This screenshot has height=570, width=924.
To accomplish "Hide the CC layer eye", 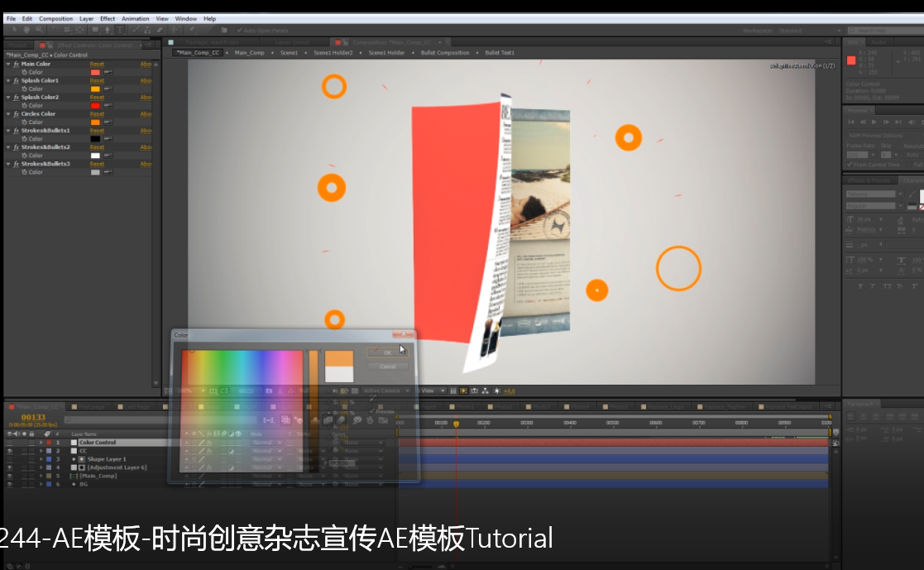I will pos(9,451).
